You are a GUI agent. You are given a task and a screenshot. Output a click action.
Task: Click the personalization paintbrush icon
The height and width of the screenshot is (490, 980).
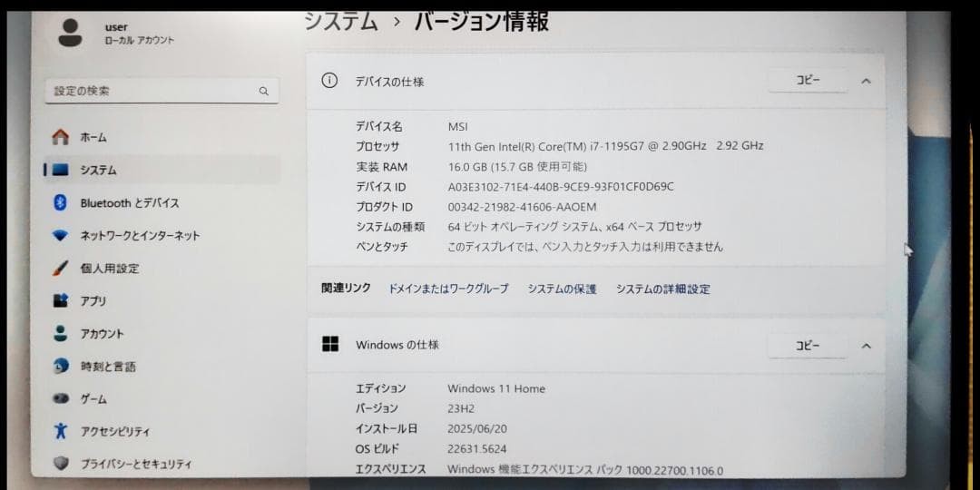pyautogui.click(x=60, y=268)
